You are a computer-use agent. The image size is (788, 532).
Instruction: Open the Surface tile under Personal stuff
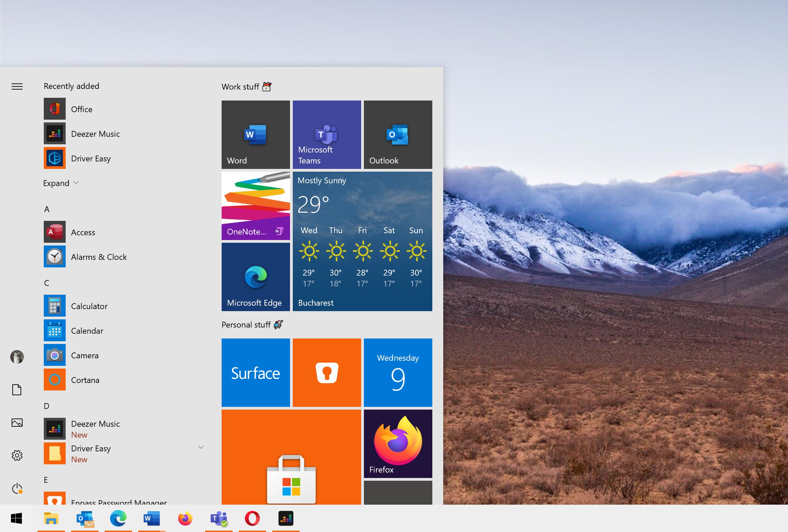tap(255, 372)
